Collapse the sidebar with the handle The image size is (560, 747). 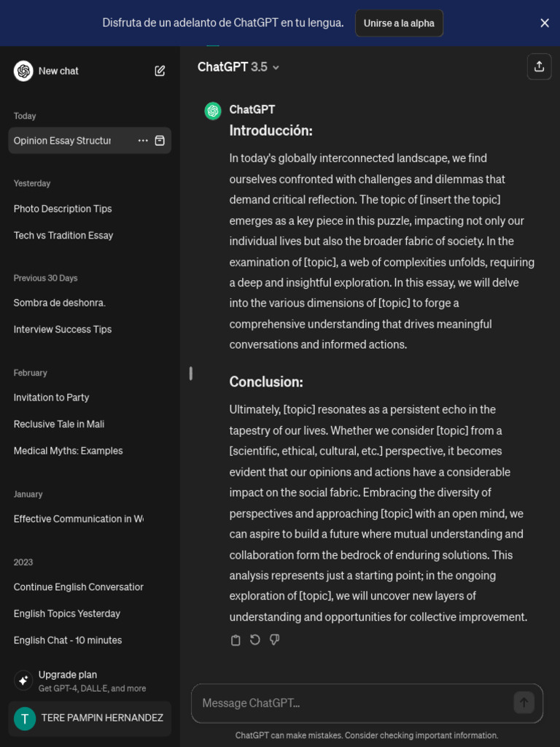click(191, 373)
